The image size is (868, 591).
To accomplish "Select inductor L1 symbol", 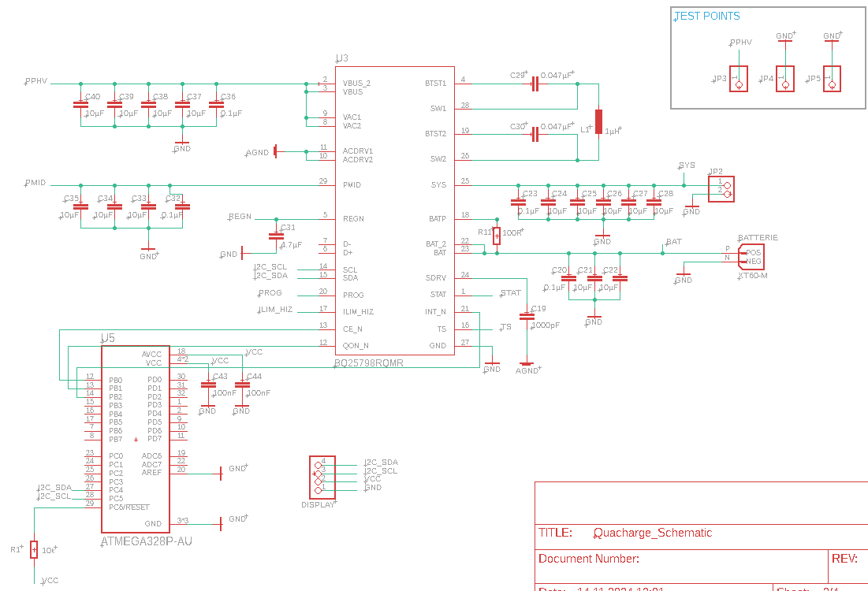I will pos(598,121).
